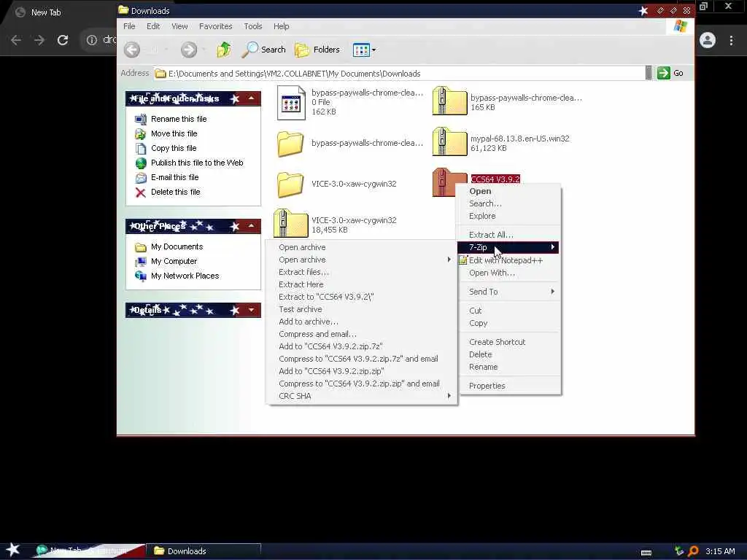Viewport: 747px width, 560px height.
Task: Expand second Open archive submenu arrow
Action: (x=449, y=260)
